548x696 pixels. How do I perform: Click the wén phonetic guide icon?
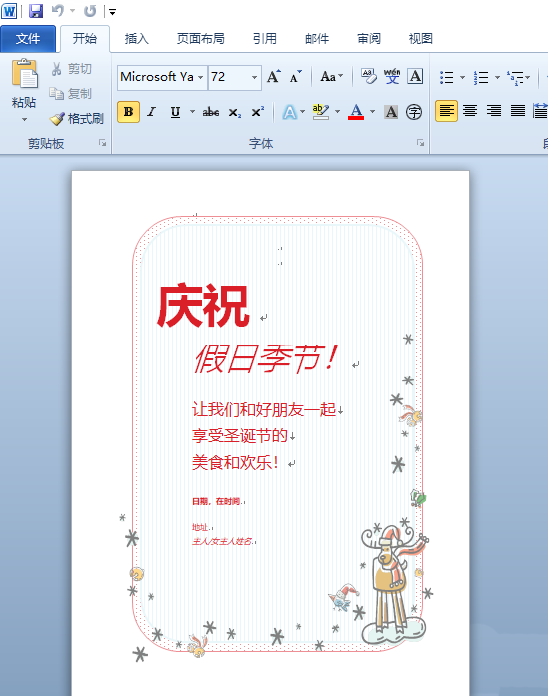(x=392, y=76)
